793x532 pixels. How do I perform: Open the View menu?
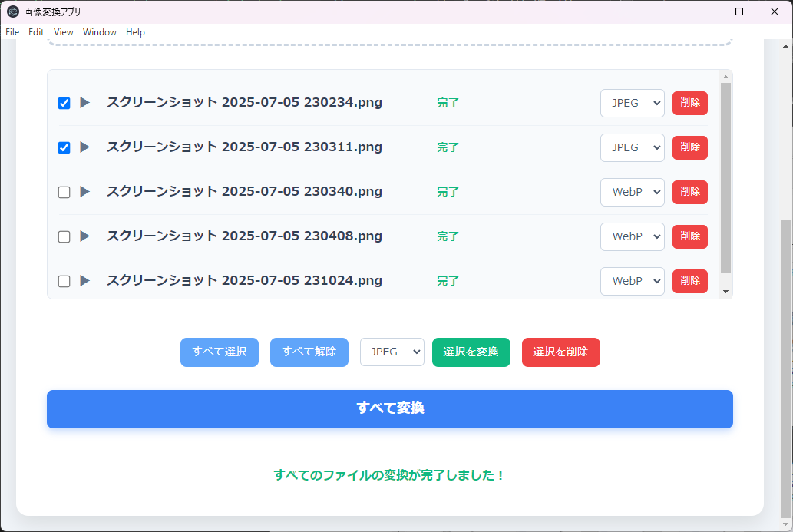(63, 32)
